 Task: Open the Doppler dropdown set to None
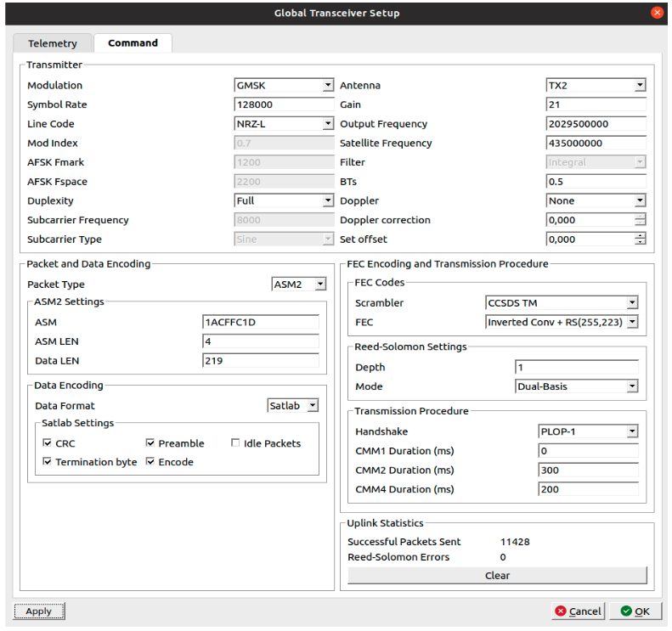[596, 200]
